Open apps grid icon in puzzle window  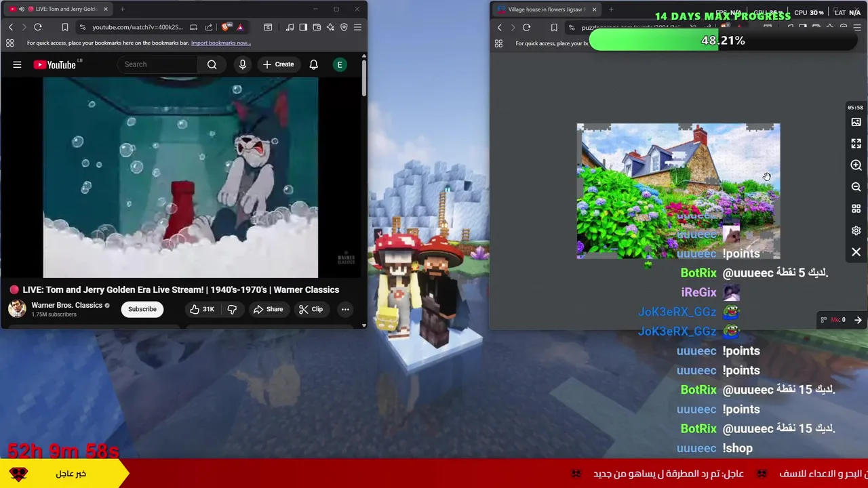498,43
